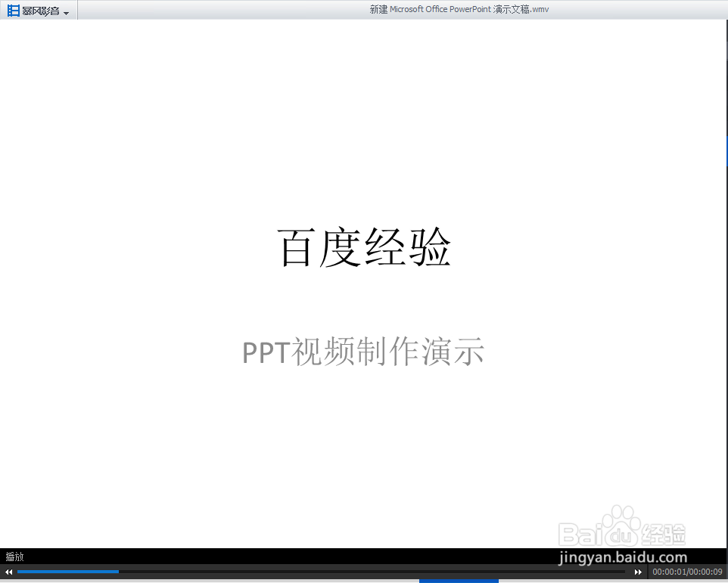Click the 播放 playback status indicator
The height and width of the screenshot is (583, 728).
pyautogui.click(x=14, y=557)
